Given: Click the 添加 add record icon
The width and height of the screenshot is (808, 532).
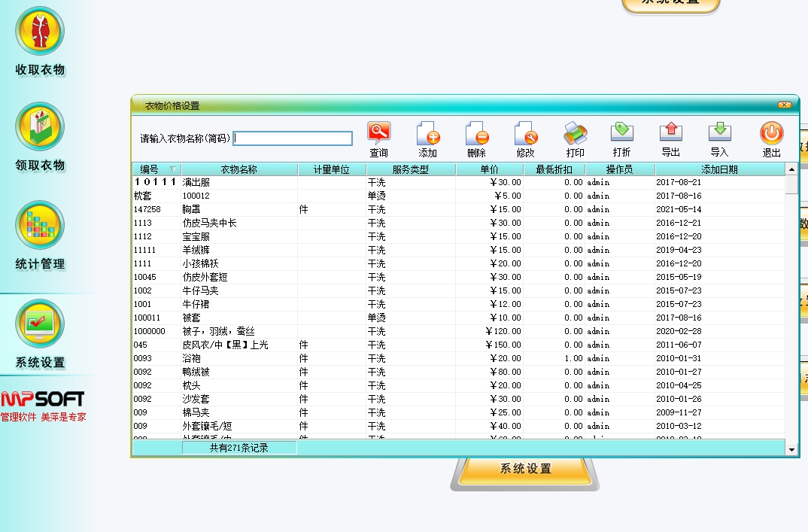Looking at the screenshot, I should coord(427,135).
